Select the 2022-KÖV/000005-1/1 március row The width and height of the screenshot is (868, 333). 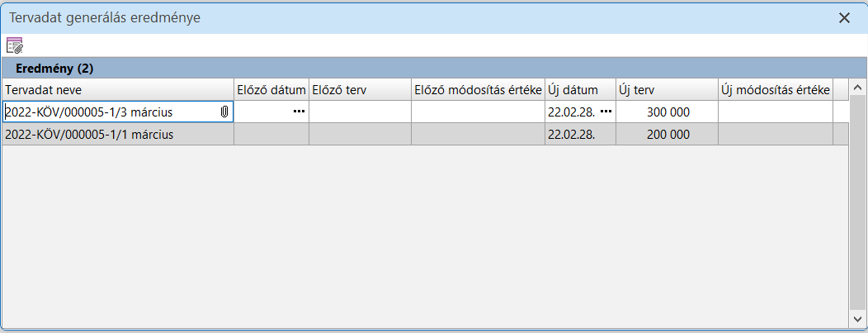(89, 134)
